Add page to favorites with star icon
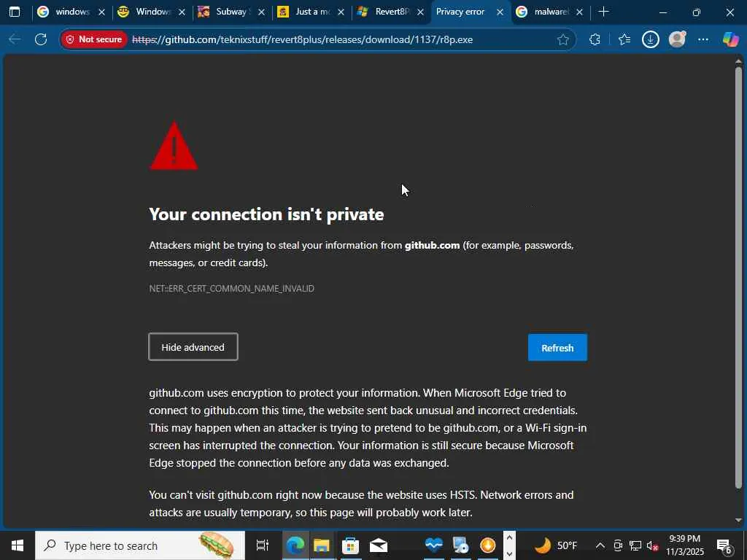Image resolution: width=747 pixels, height=560 pixels. coord(563,39)
